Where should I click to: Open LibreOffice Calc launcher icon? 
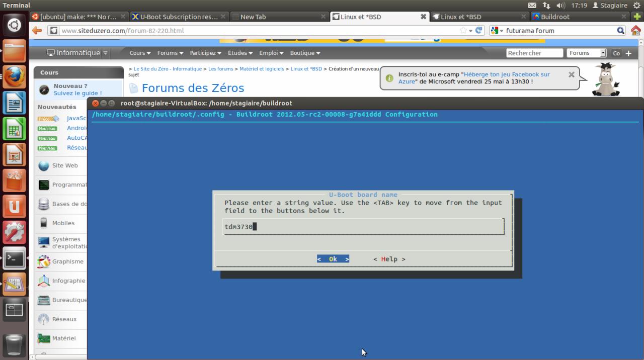click(14, 129)
